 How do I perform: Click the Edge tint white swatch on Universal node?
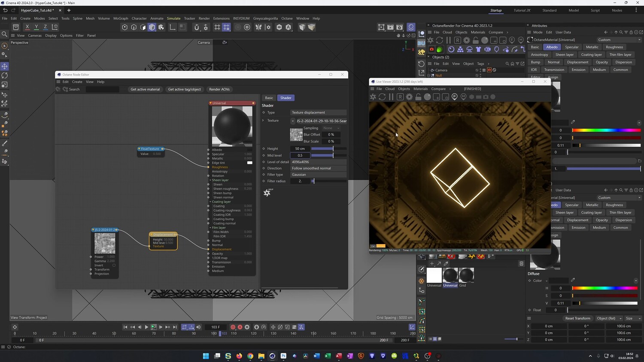250,163
